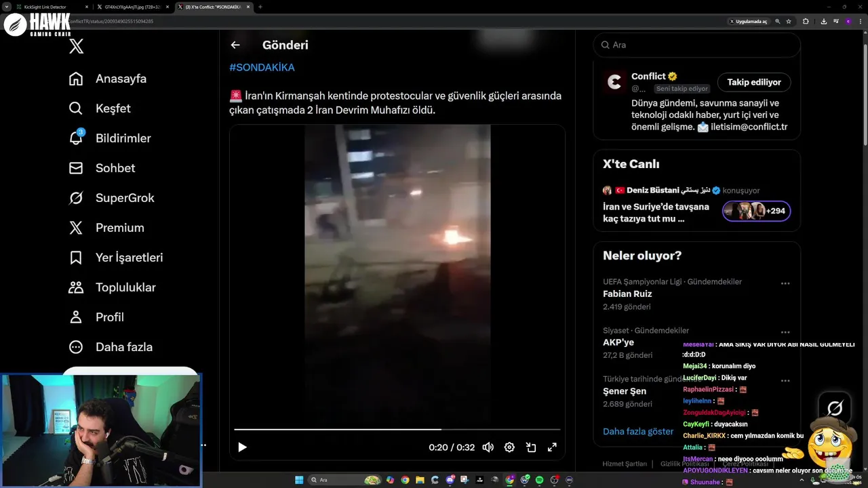Open File Explorer from the taskbar
868x488 pixels.
coord(420,480)
